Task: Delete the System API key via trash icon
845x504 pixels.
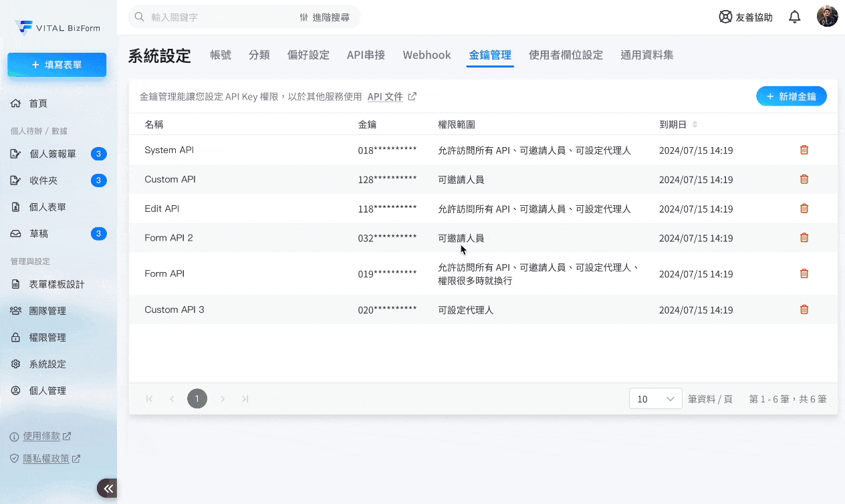Action: [x=804, y=150]
